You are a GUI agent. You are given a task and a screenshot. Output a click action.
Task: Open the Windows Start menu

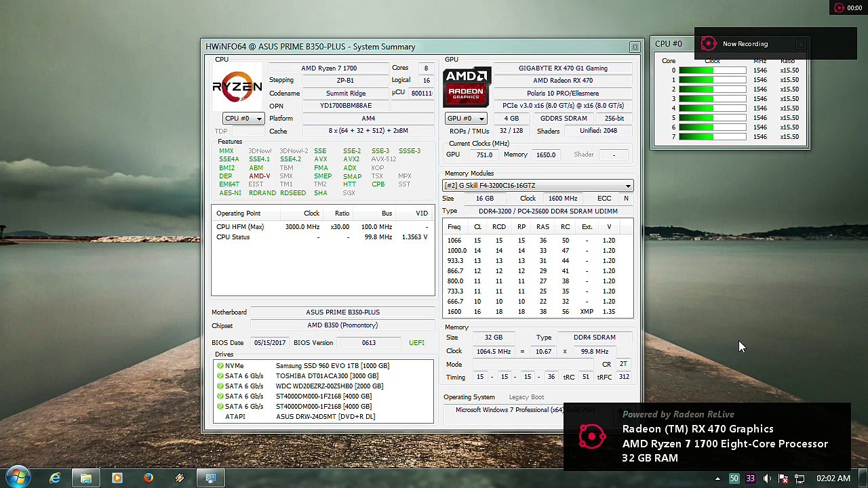(18, 478)
